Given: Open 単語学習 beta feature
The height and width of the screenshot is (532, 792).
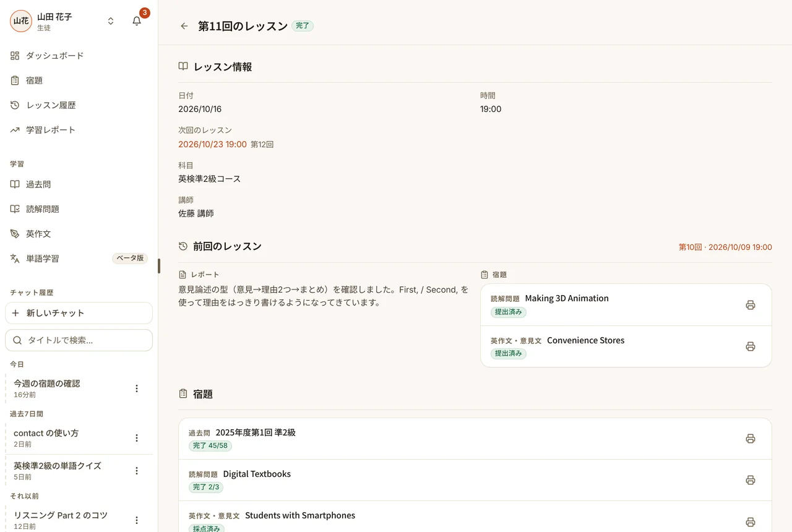Looking at the screenshot, I should click(79, 259).
